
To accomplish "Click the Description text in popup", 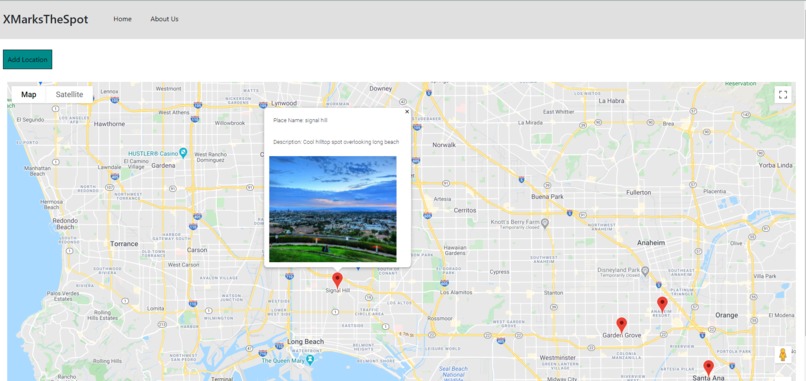I will coord(336,142).
